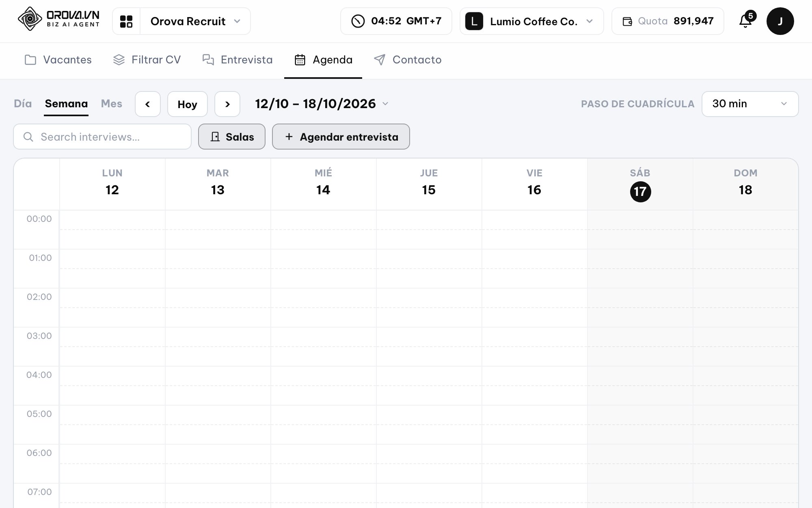812x508 pixels.
Task: Go to next week arrow
Action: (x=227, y=104)
